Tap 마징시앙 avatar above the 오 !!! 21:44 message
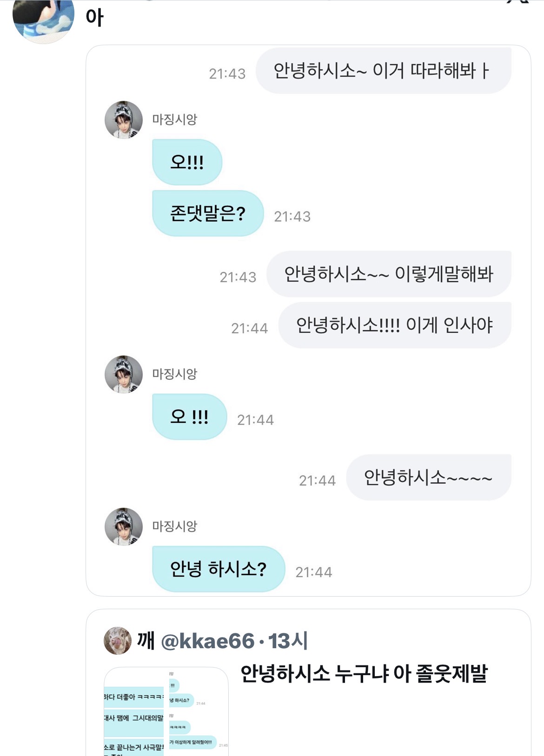 (123, 375)
